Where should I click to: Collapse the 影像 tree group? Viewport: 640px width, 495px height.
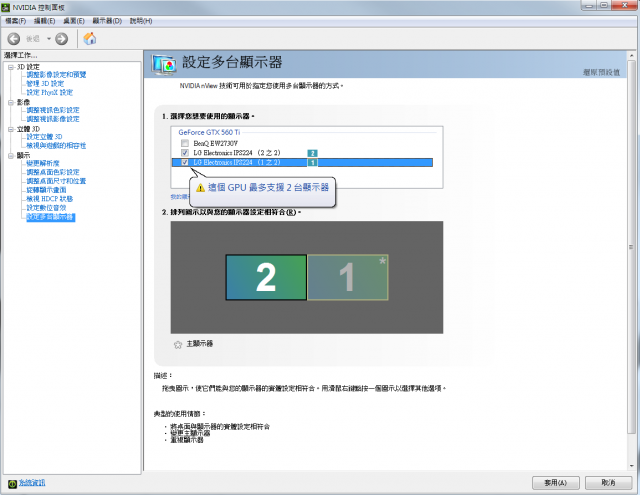[11, 102]
